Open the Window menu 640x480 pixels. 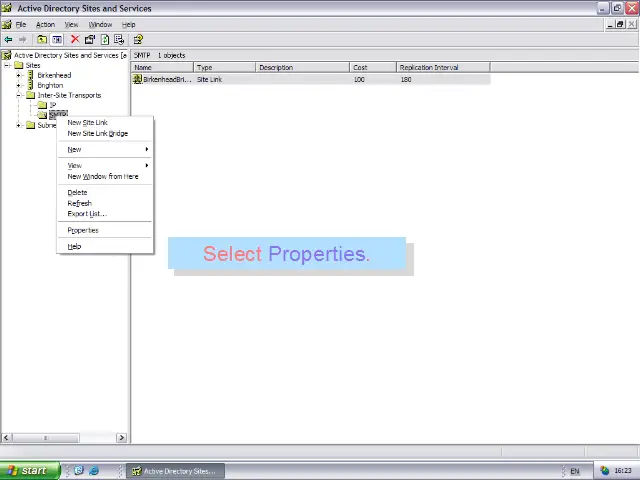coord(100,24)
